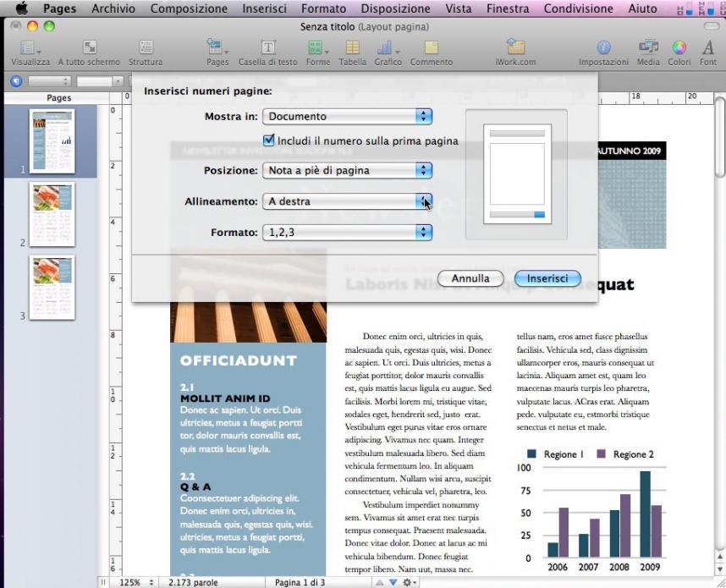Click the blue paragraph style button
Screen dimensions: 726x588
pyautogui.click(x=16, y=81)
